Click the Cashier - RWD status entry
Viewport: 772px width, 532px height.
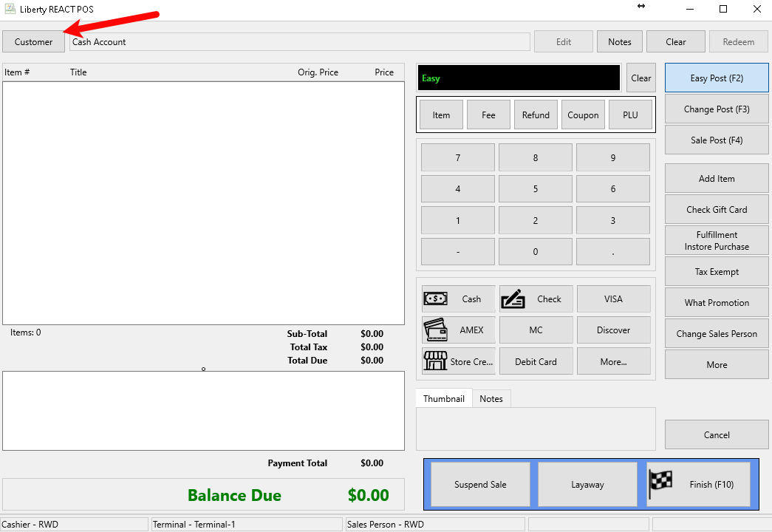(74, 524)
